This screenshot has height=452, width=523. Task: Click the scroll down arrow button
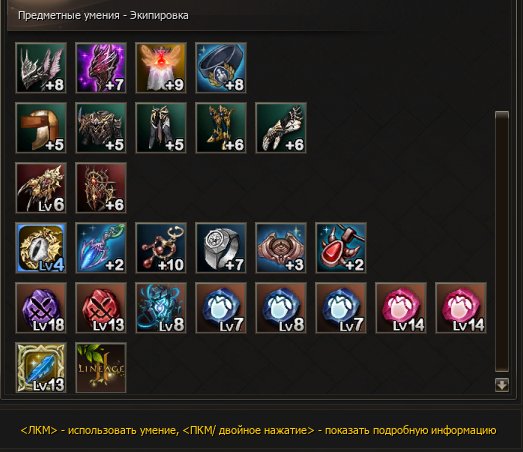(502, 385)
